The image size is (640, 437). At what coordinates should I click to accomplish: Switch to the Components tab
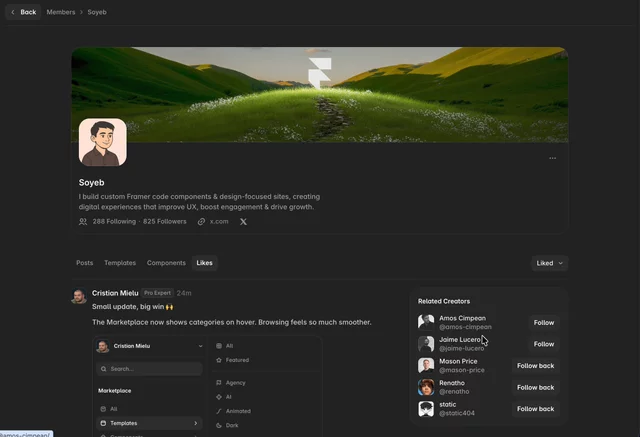[166, 263]
